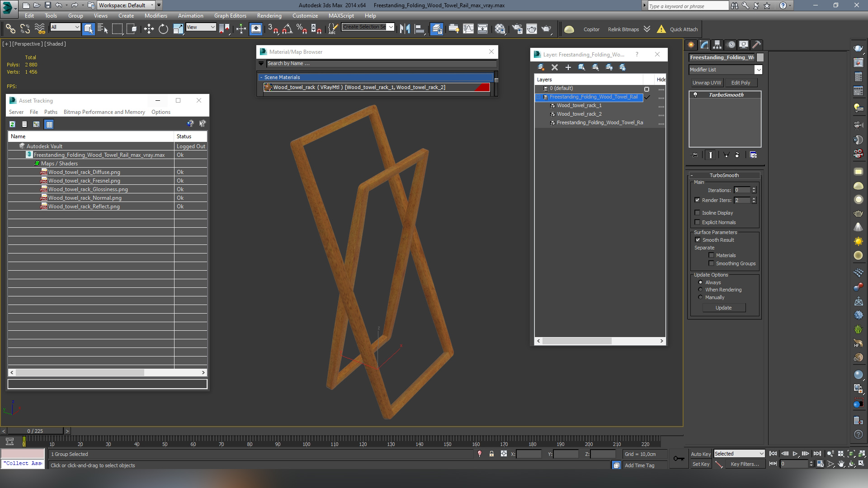Open the Modifier List dropdown
868x488 pixels.
(758, 70)
